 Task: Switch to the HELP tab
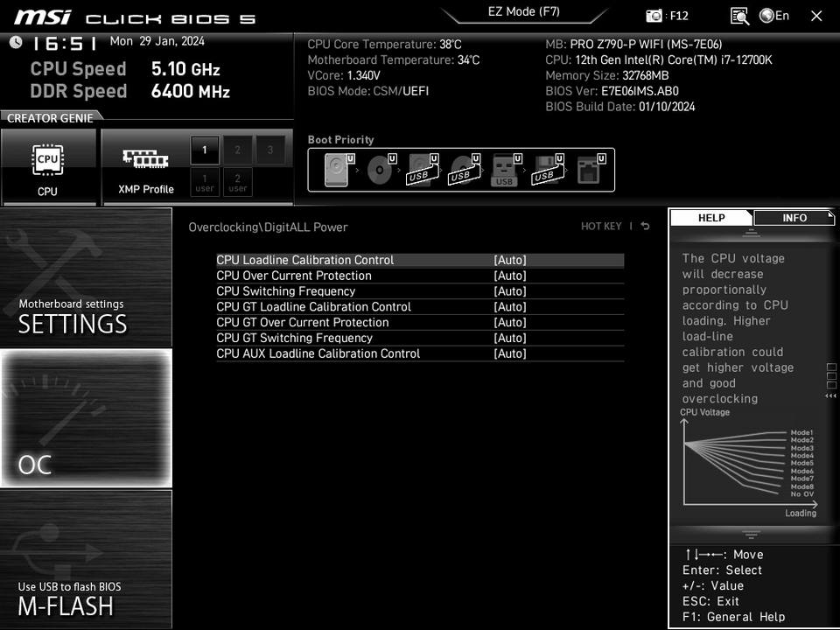tap(711, 218)
